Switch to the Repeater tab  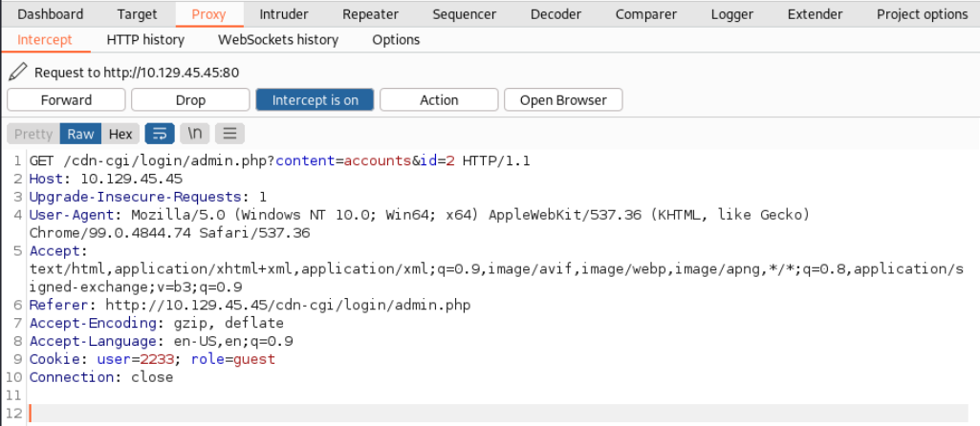(x=371, y=13)
